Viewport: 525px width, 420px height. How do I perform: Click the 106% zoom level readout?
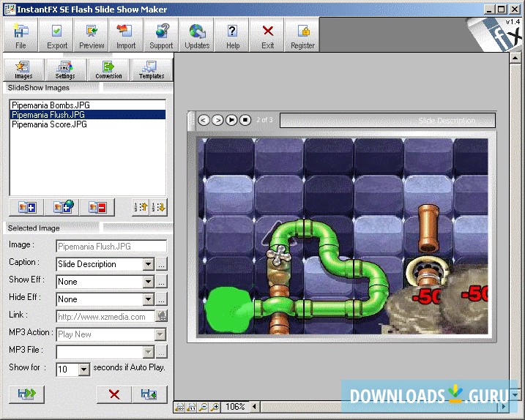coord(235,407)
